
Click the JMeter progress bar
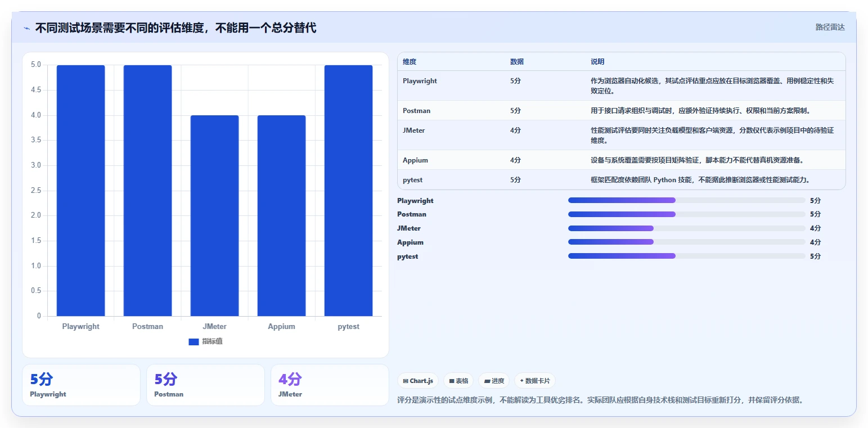pos(687,228)
